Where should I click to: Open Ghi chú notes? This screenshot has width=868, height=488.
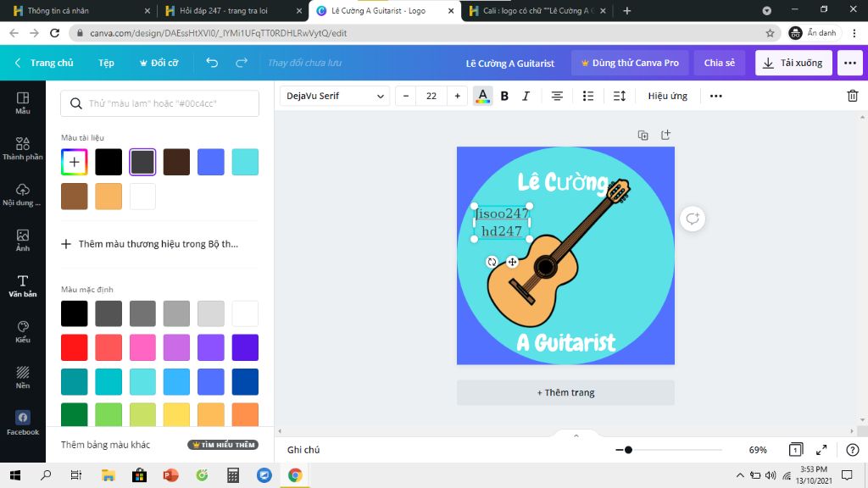coord(303,450)
